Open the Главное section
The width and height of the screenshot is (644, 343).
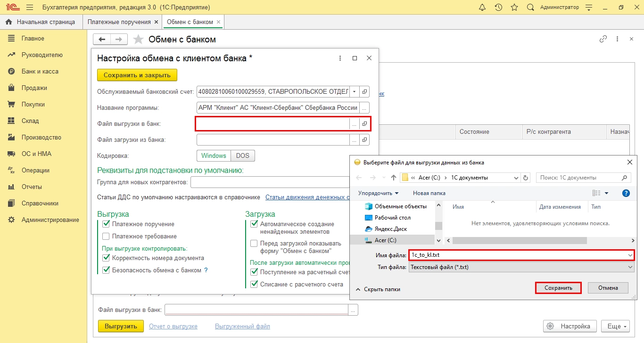[x=33, y=39]
